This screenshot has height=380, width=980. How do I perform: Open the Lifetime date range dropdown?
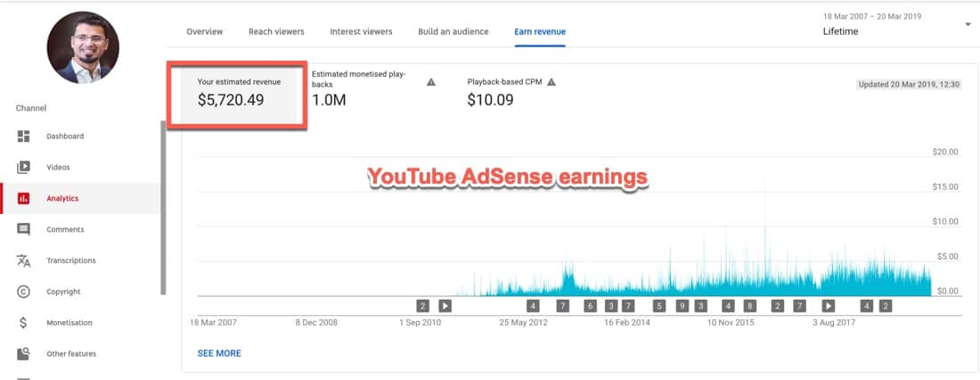(895, 24)
